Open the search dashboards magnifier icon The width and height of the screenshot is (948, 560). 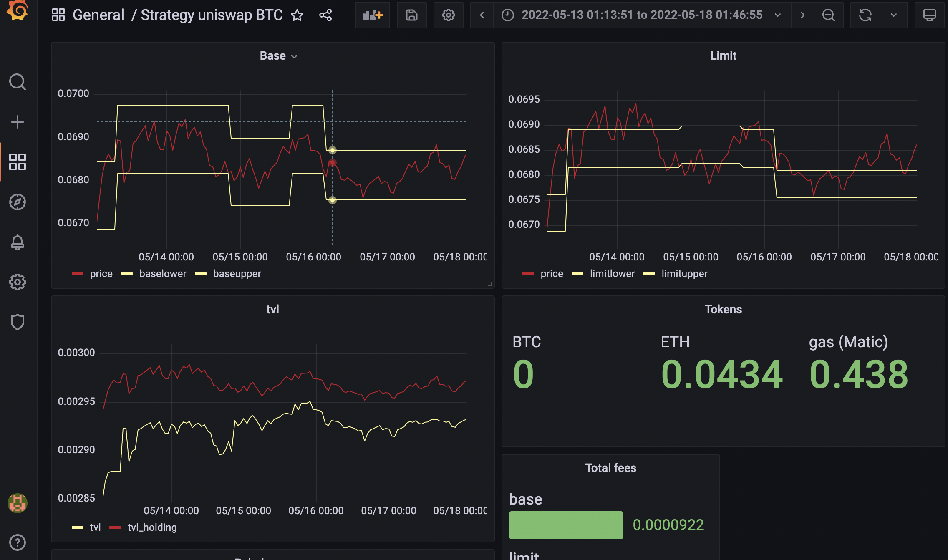point(18,82)
